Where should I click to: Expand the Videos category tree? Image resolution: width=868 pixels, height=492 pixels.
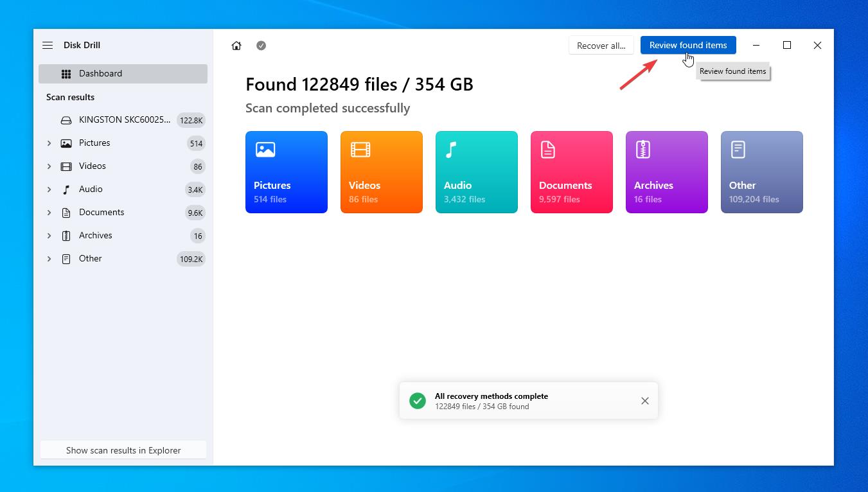(49, 166)
